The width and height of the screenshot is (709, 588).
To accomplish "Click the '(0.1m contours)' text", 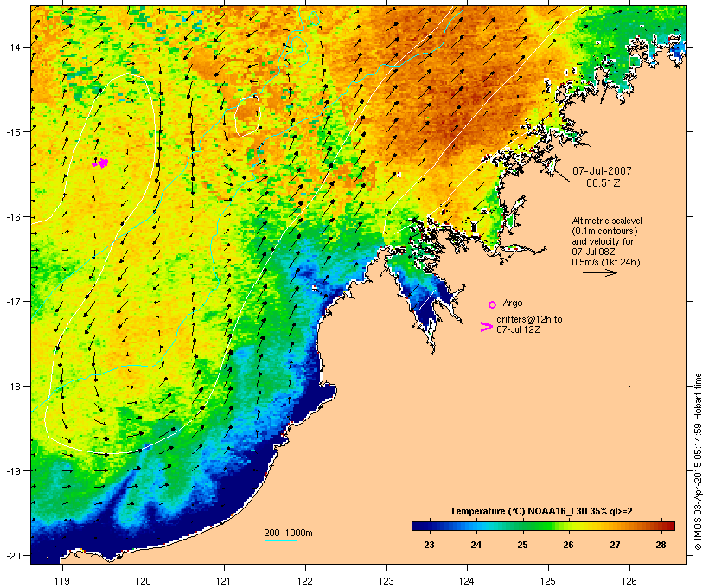I will click(x=604, y=231).
